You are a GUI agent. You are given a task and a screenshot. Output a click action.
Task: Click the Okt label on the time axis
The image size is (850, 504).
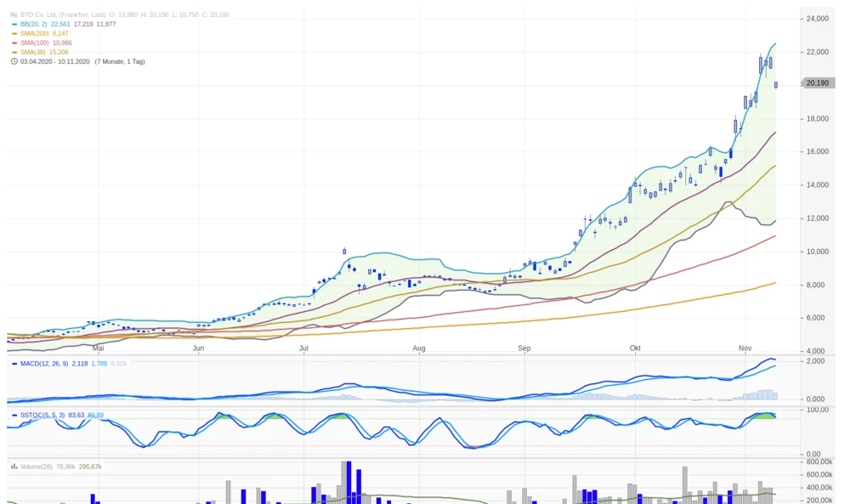coord(635,348)
